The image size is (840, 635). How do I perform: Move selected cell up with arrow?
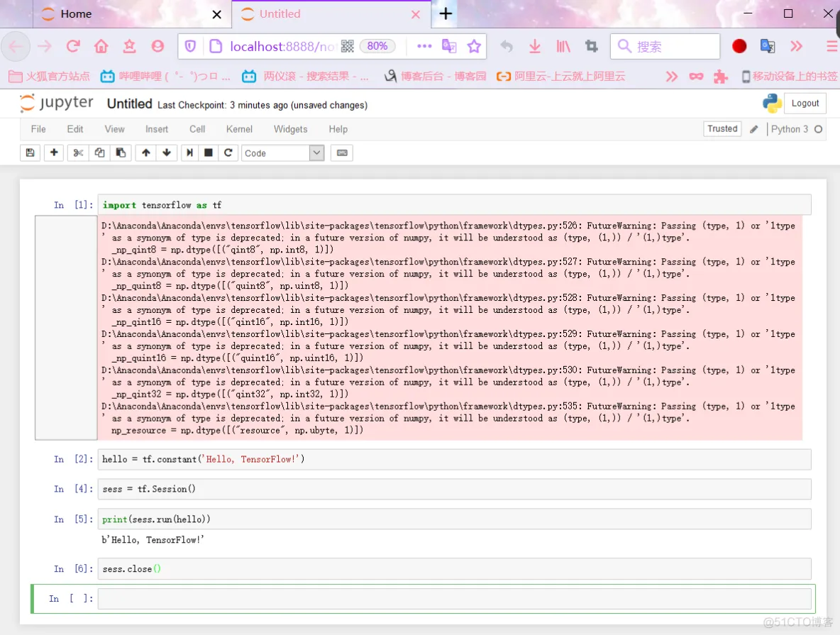pyautogui.click(x=145, y=153)
